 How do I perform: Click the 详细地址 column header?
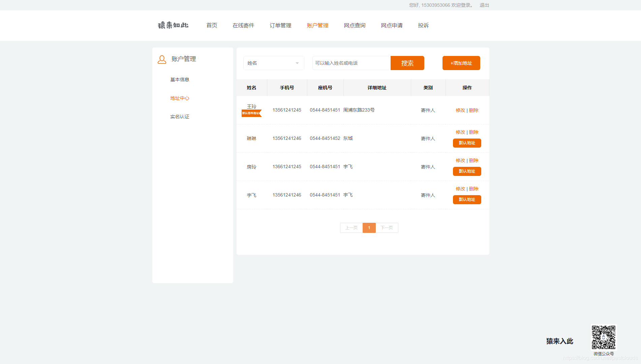pos(377,88)
